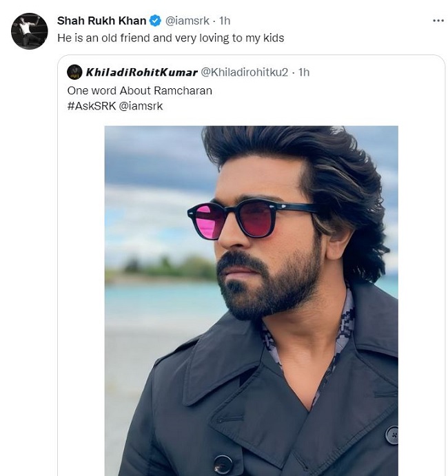This screenshot has height=476, width=448.
Task: Click the KhiladiRohitKumar display name
Action: 141,72
